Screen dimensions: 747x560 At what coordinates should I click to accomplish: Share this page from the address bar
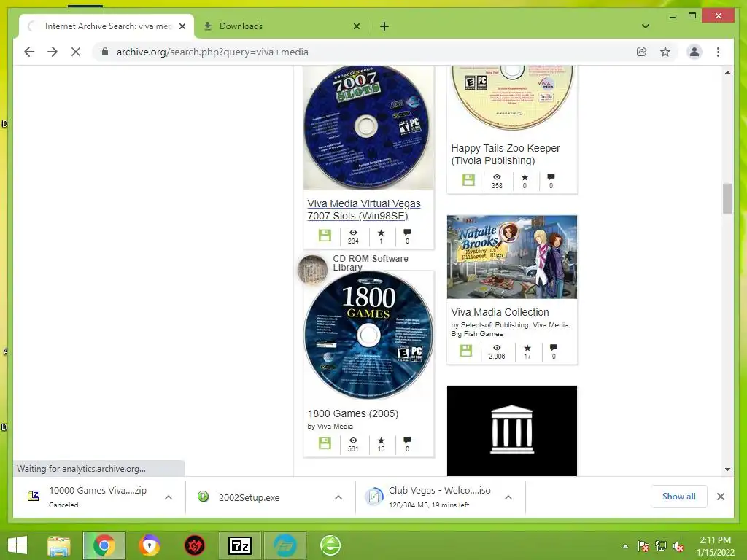coord(642,52)
